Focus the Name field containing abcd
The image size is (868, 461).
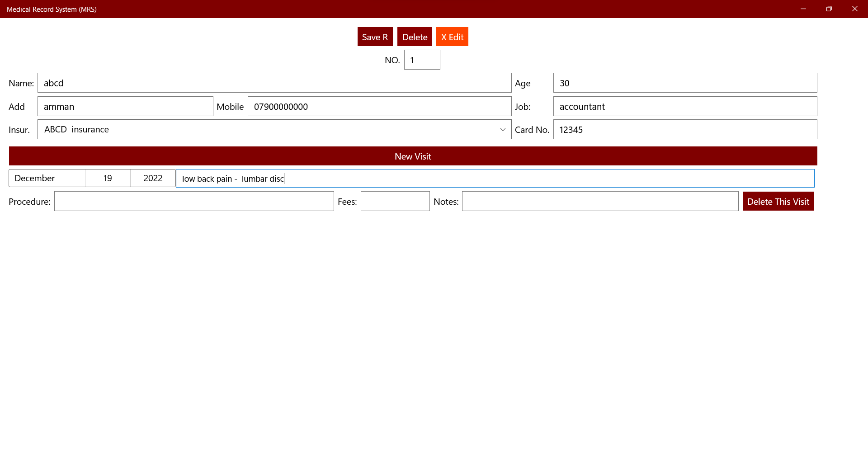(274, 83)
